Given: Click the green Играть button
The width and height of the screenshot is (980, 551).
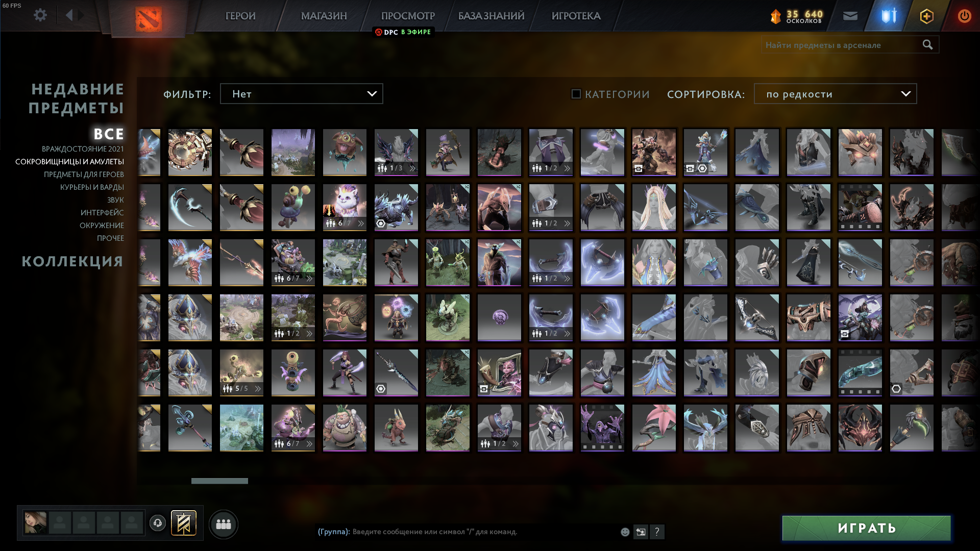Looking at the screenshot, I should [867, 528].
